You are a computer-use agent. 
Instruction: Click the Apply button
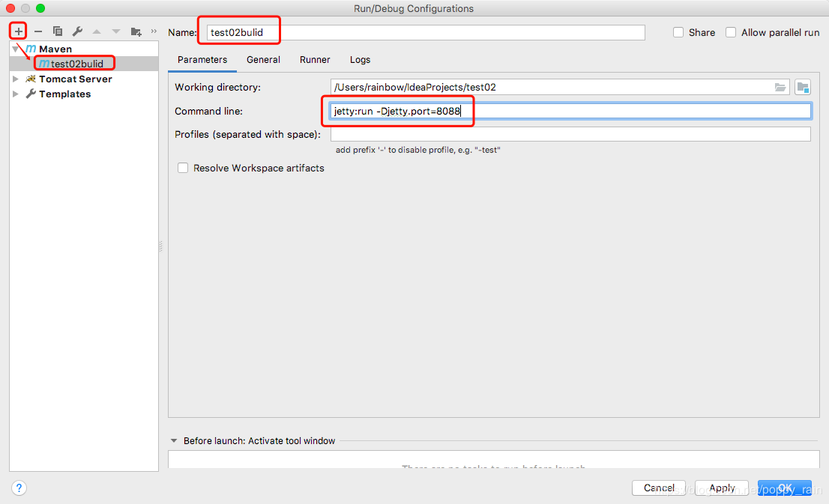click(x=722, y=488)
